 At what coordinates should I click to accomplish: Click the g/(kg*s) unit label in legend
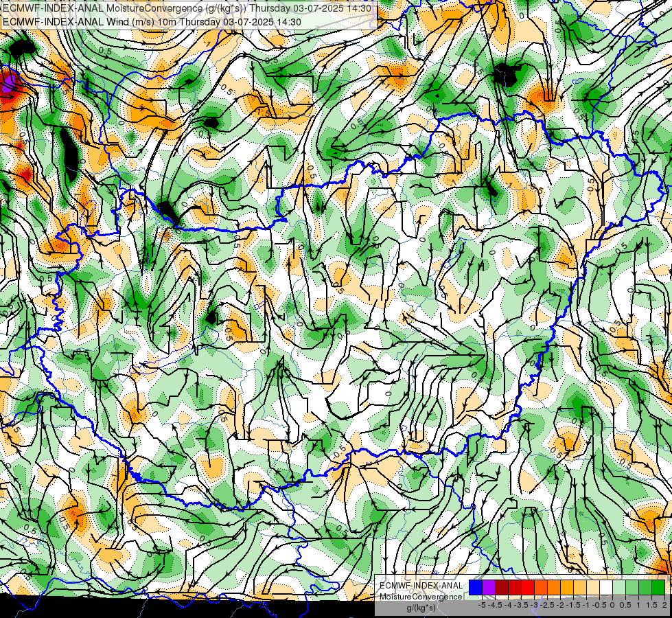click(x=421, y=608)
